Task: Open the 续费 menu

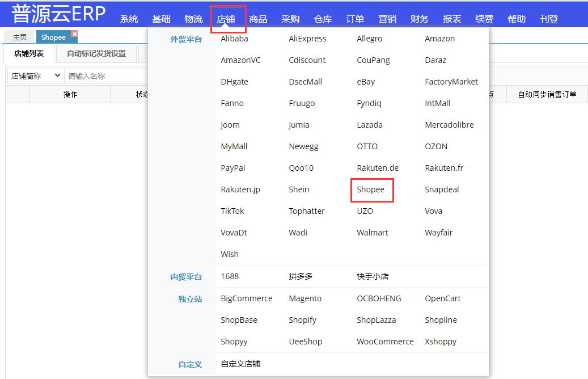Action: point(484,19)
